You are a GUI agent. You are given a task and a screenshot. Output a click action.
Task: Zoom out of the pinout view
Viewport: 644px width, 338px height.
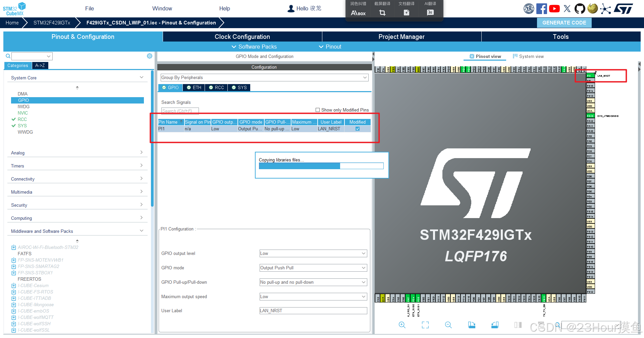click(x=448, y=325)
